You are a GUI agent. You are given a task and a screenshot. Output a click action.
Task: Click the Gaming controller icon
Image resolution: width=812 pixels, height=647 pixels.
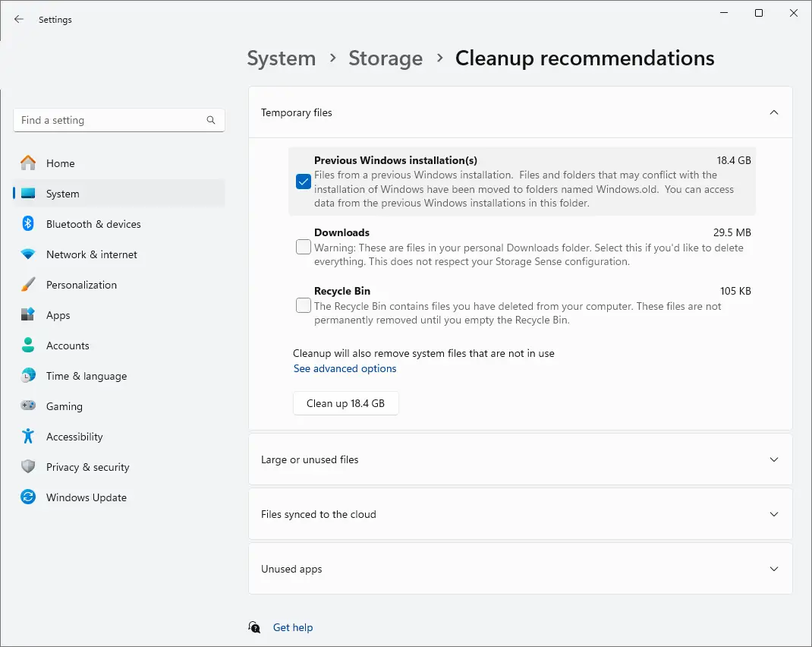tap(28, 406)
